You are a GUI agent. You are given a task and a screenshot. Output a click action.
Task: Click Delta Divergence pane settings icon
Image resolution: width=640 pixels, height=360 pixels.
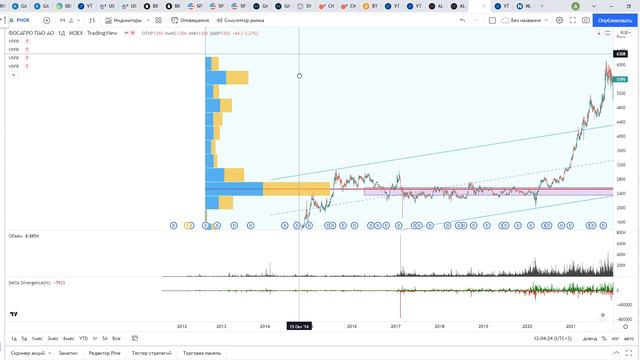[603, 315]
